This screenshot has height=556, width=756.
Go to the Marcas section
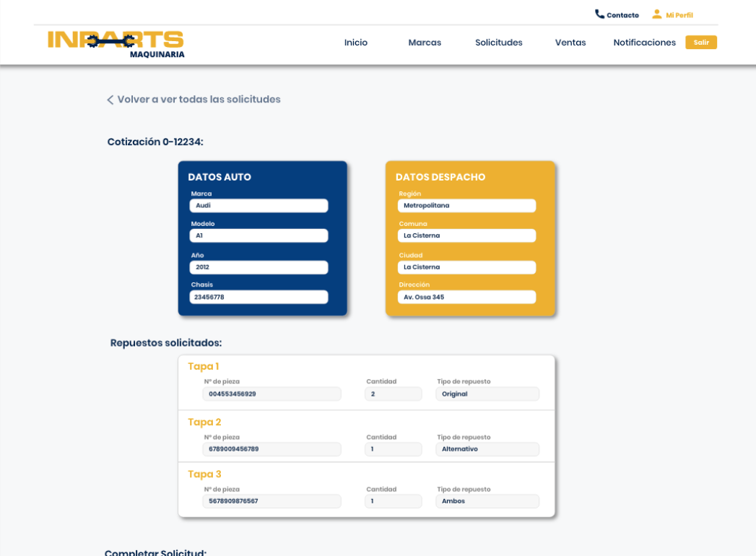click(425, 43)
